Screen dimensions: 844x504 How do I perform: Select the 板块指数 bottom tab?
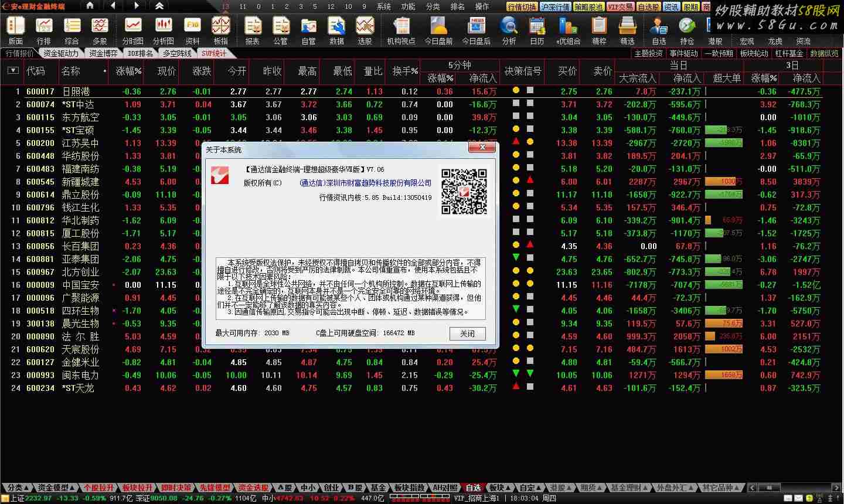click(x=410, y=488)
